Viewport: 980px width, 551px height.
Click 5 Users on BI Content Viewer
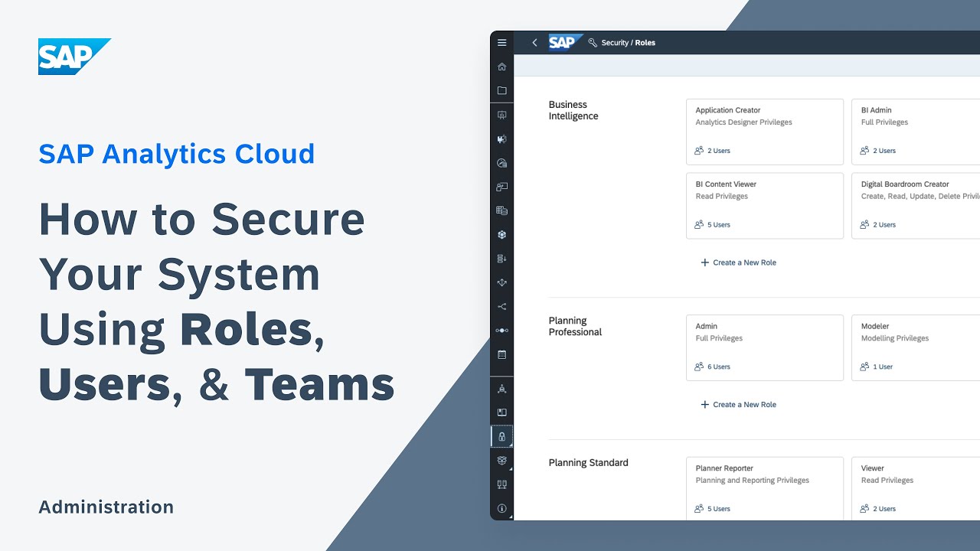(712, 225)
